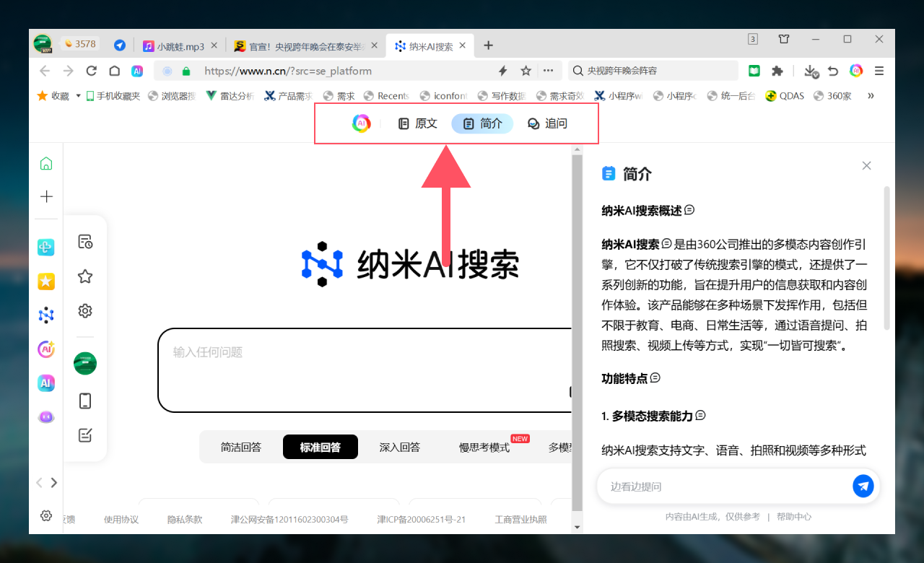
Task: Click the mobile phone icon in floating panel
Action: point(85,401)
